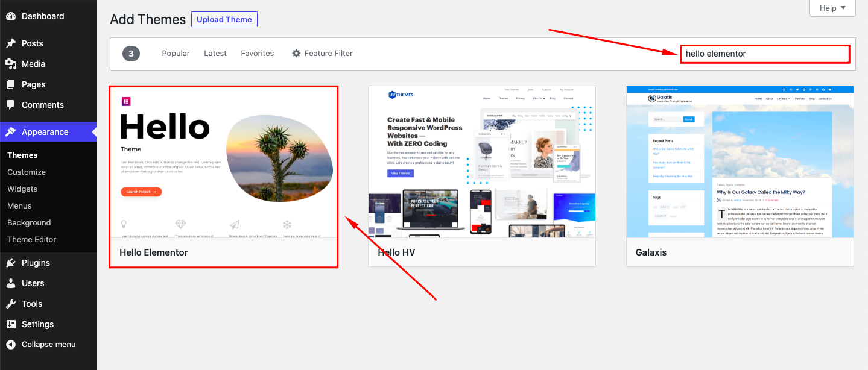Viewport: 868px width, 370px height.
Task: Click the Galaxis theme name
Action: [651, 252]
